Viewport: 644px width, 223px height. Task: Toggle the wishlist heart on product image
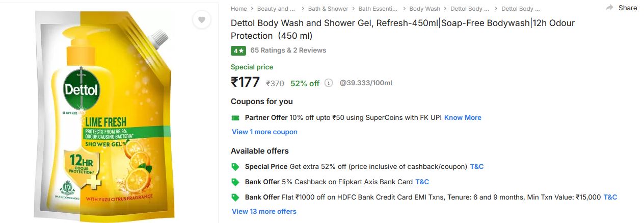coord(202,20)
